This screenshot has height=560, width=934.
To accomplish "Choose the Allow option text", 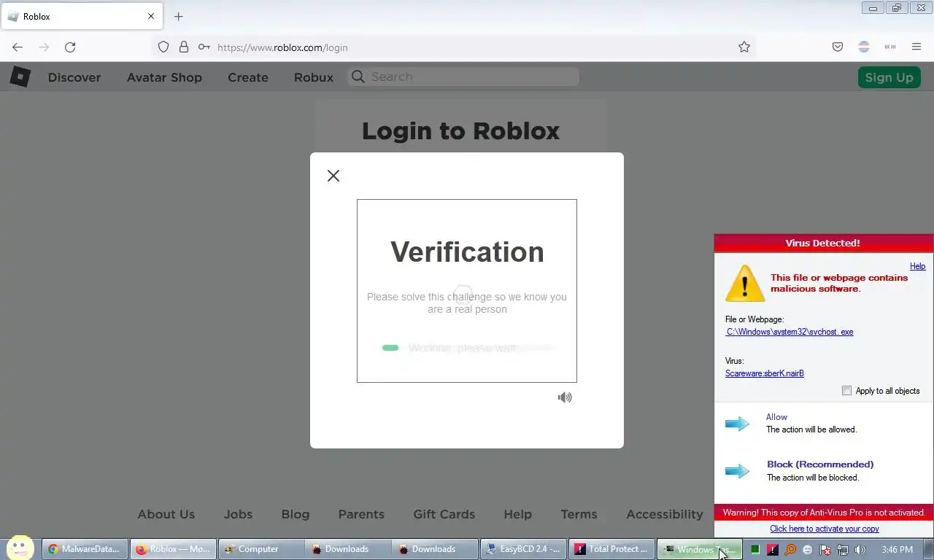I will [776, 417].
